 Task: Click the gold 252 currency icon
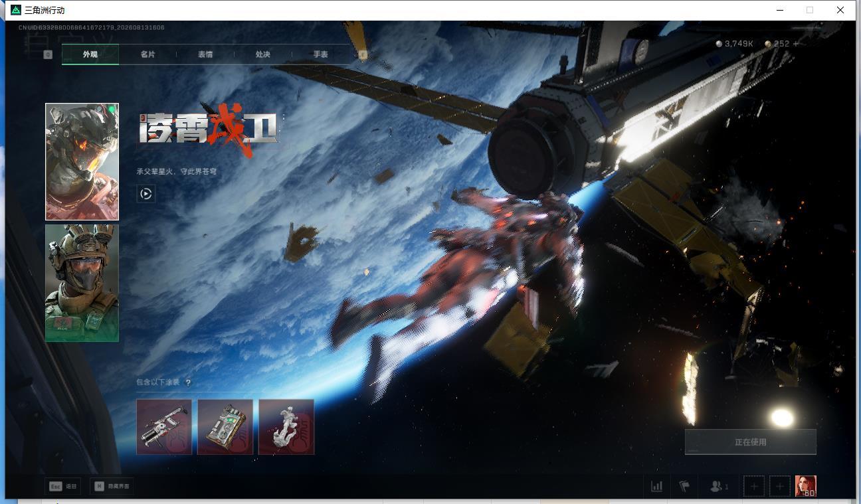(x=768, y=44)
